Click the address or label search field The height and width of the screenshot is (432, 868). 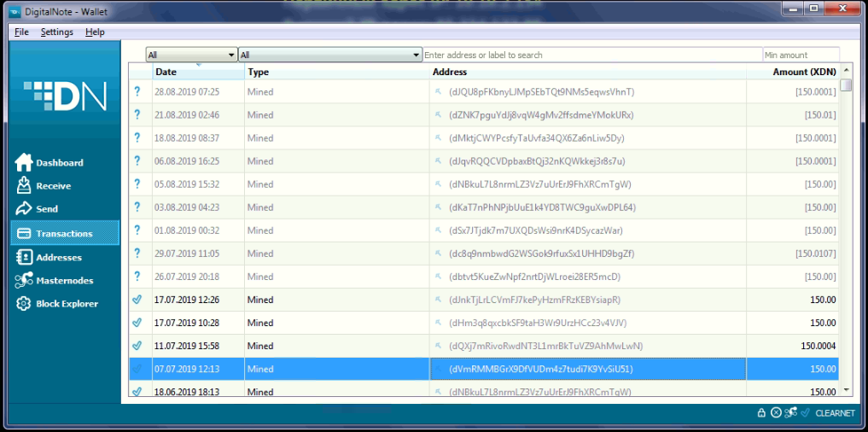[593, 55]
